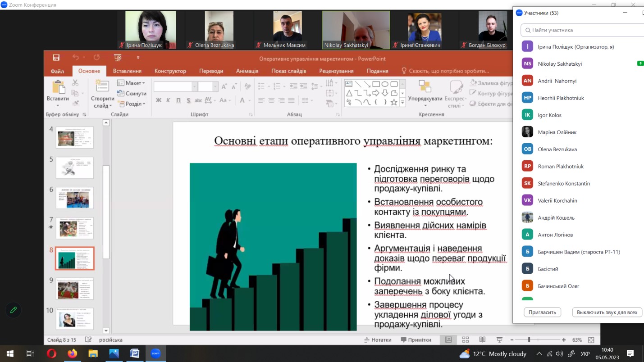Switch to the Анімація ribbon tab
This screenshot has width=644, height=362.
(247, 71)
